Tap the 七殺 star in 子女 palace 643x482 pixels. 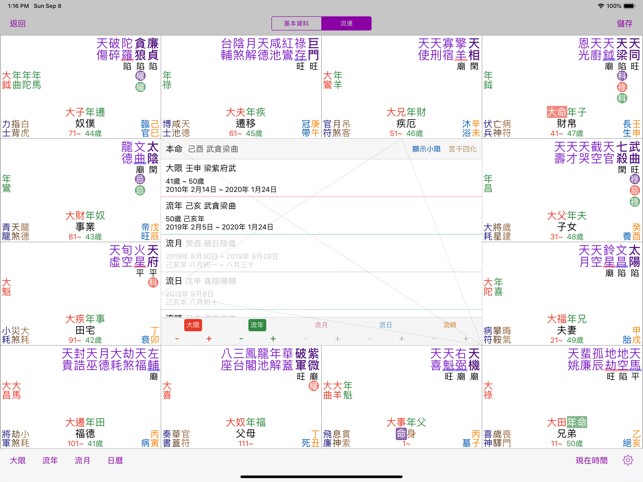(x=622, y=152)
